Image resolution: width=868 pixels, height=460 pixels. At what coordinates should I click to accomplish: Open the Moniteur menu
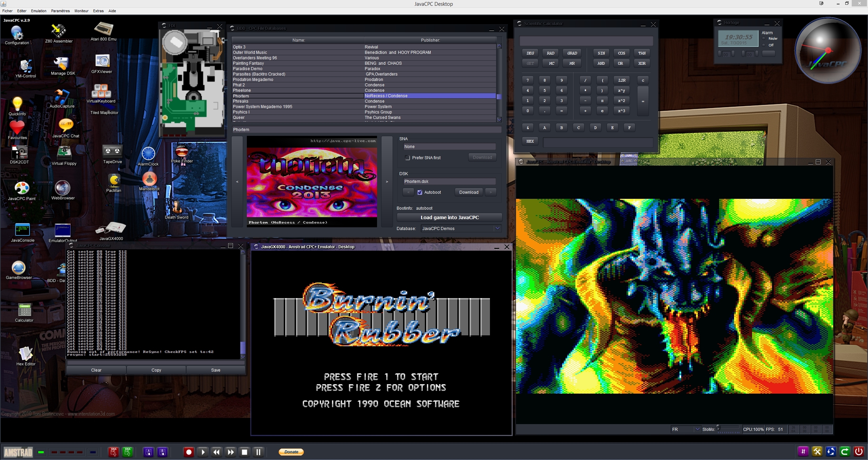81,11
